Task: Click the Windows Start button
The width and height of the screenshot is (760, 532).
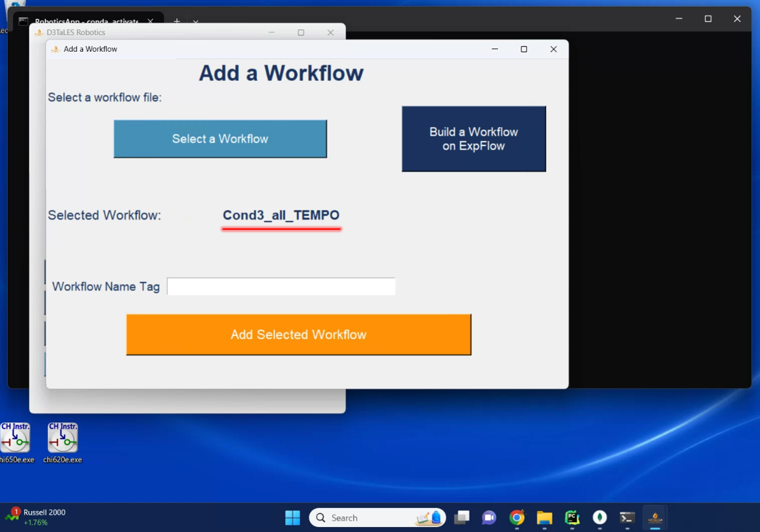Action: (x=292, y=518)
